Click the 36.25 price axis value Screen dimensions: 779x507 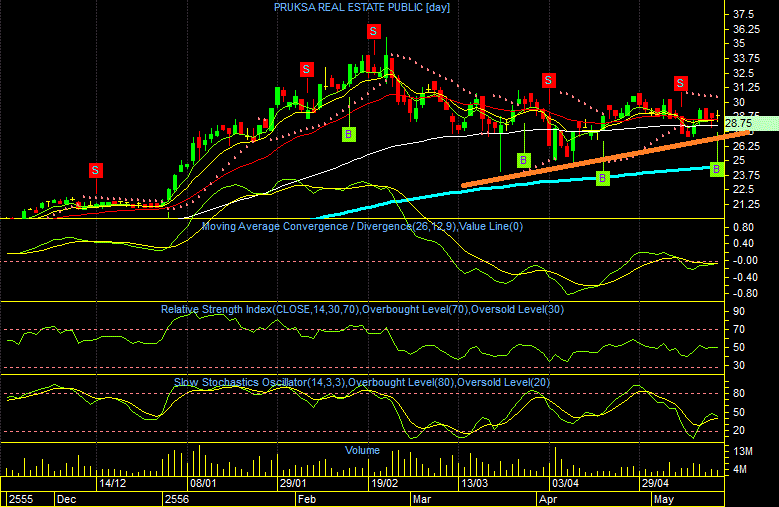click(746, 29)
